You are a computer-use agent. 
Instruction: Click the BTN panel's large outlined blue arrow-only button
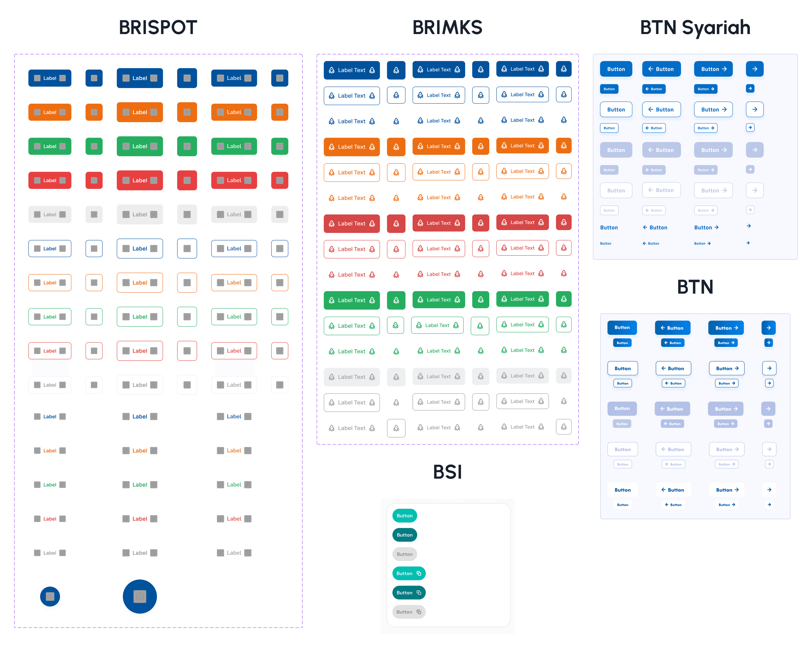(769, 368)
